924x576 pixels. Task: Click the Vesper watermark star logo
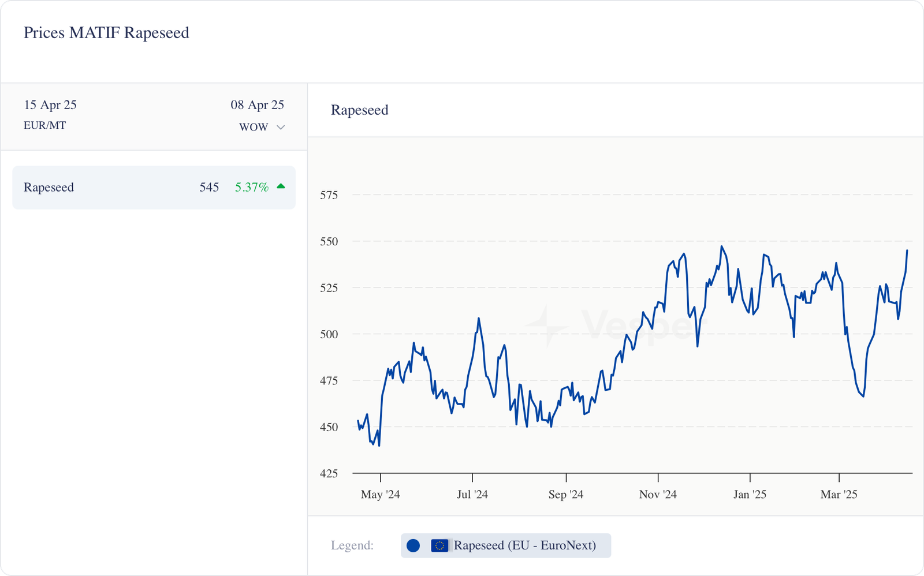pos(546,326)
